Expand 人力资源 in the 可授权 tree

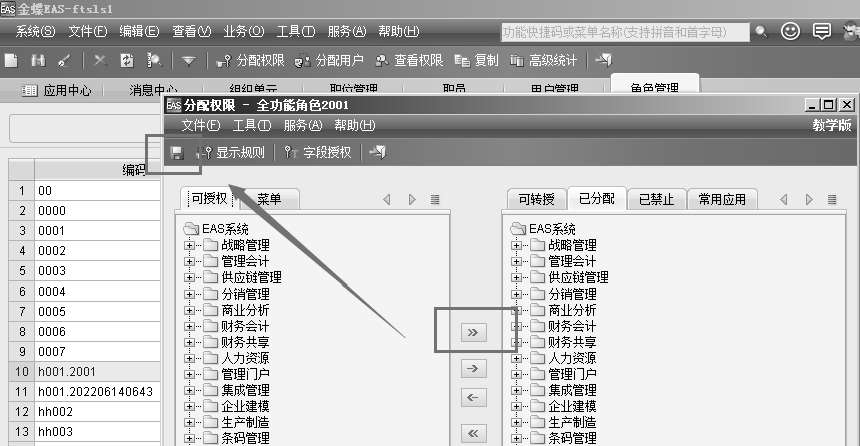[189, 358]
